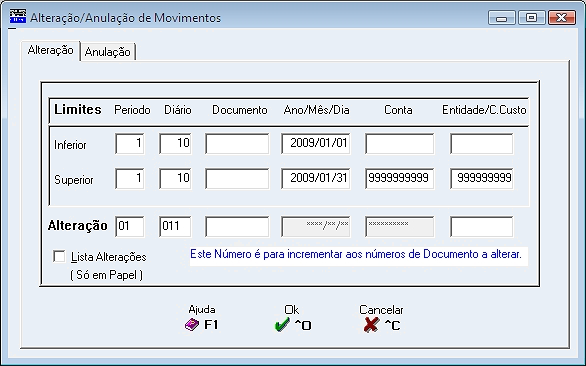
Task: Click the Inferior Periodo field
Action: point(130,144)
